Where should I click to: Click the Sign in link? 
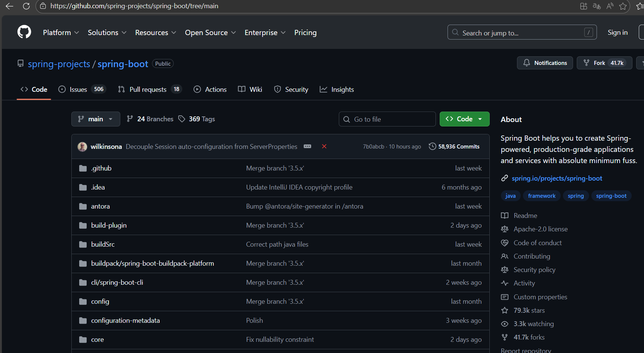pos(617,32)
